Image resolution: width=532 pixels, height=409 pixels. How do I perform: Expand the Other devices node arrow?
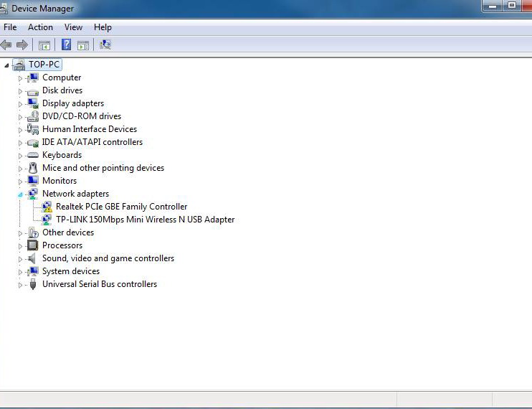click(20, 233)
